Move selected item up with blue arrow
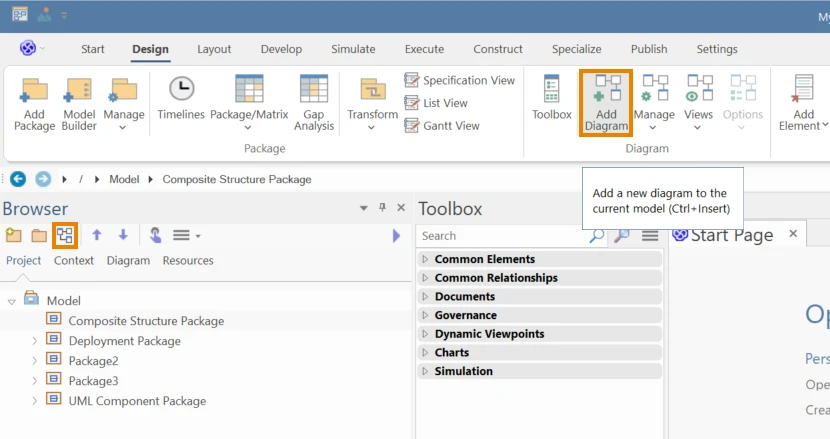Image resolution: width=830 pixels, height=439 pixels. coord(96,235)
